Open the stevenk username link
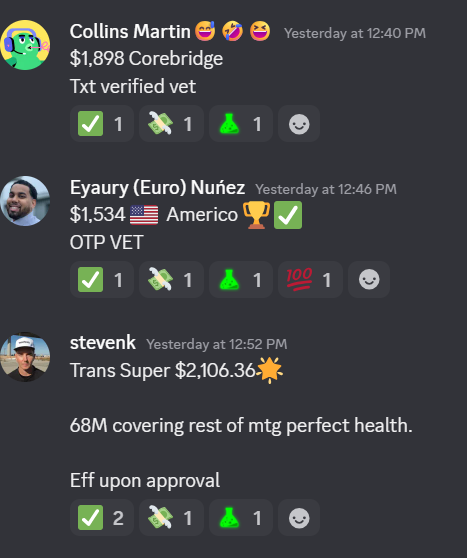Image resolution: width=467 pixels, height=558 pixels. 103,343
